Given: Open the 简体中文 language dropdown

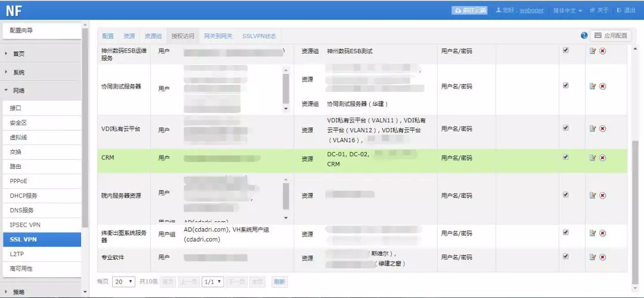Looking at the screenshot, I should 567,11.
